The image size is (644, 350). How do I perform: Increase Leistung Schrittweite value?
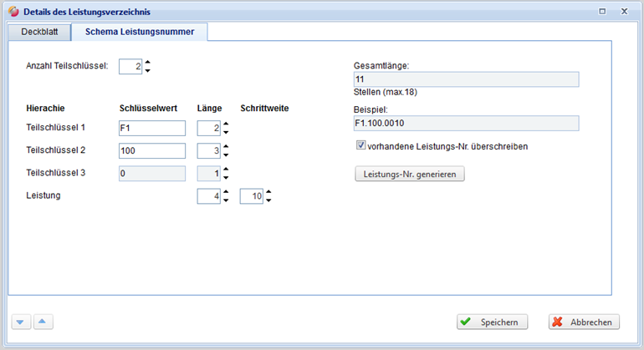tap(268, 192)
